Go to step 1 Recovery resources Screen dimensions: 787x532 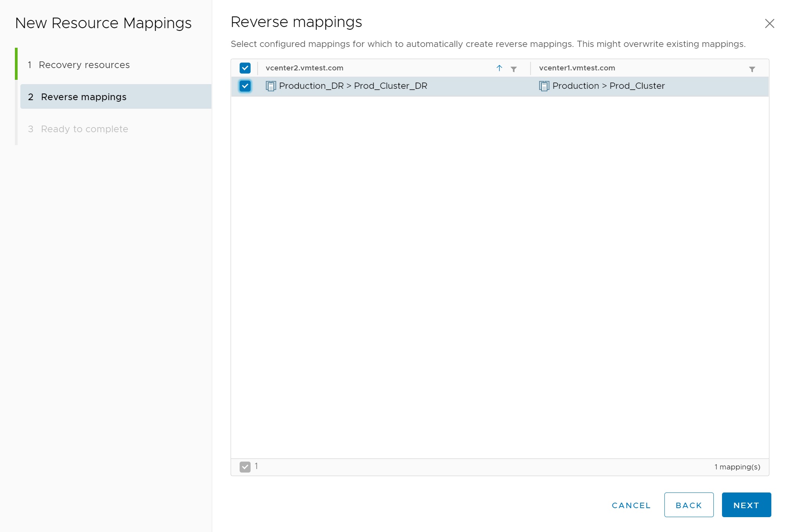pyautogui.click(x=84, y=65)
